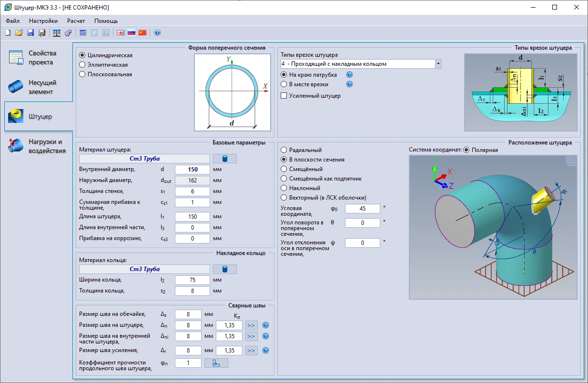Click help icon next to 'На краю патрубка'
The image size is (588, 383).
pyautogui.click(x=349, y=75)
